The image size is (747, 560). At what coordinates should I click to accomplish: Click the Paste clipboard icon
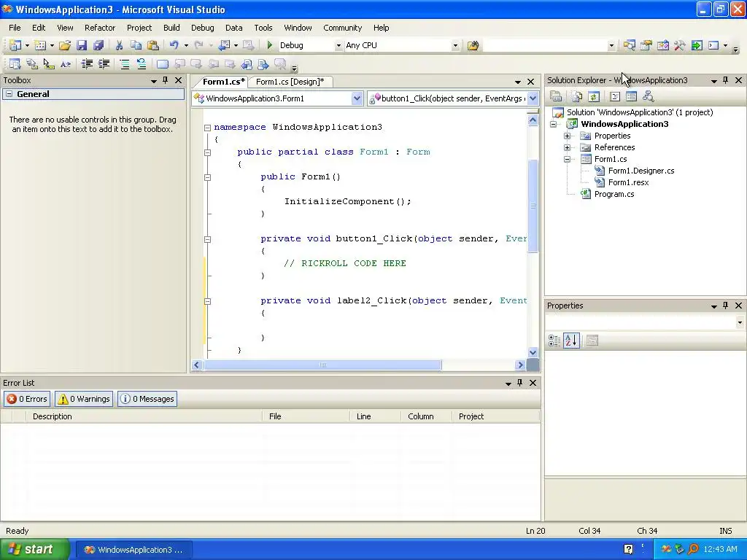point(153,45)
